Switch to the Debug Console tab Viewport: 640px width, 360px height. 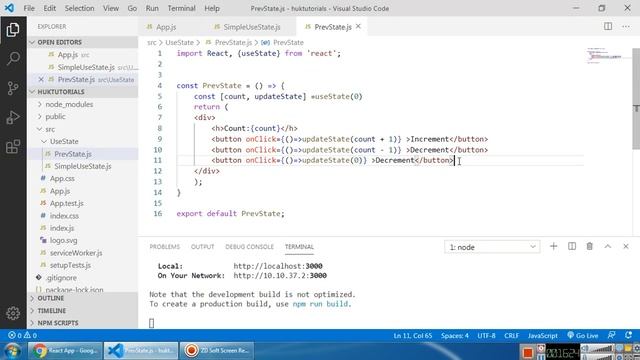coord(249,247)
